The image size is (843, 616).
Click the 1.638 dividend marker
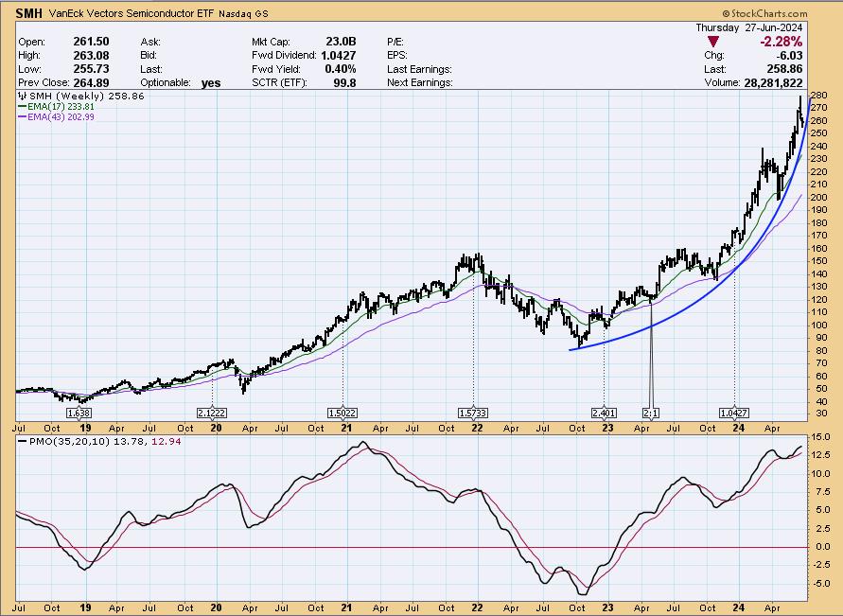pos(79,413)
